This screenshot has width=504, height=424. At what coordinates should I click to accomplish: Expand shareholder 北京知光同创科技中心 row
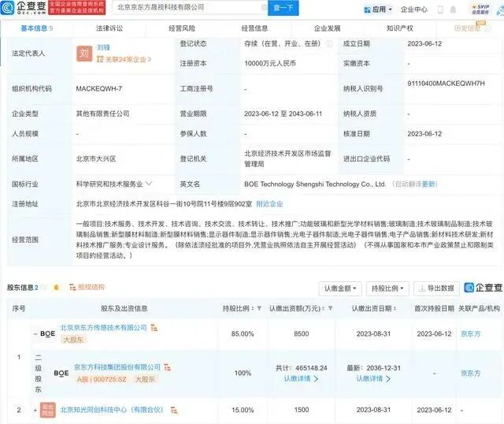[35, 410]
